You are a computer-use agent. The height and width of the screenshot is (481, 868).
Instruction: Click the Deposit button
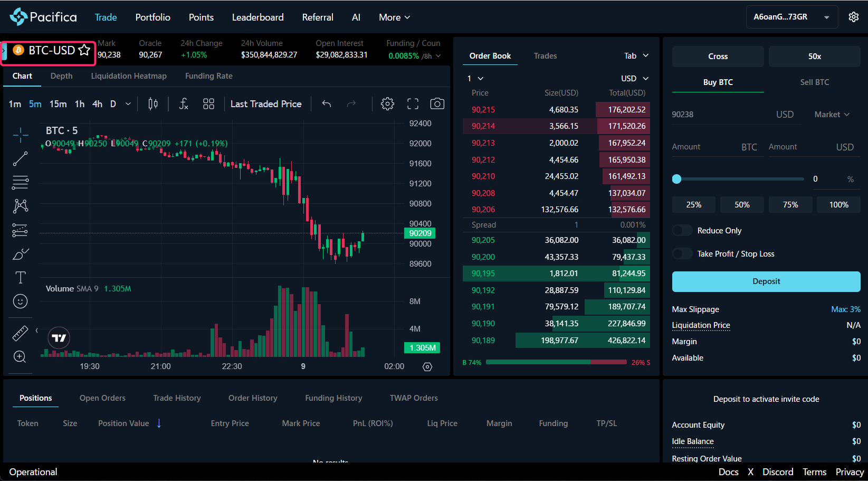(x=766, y=281)
